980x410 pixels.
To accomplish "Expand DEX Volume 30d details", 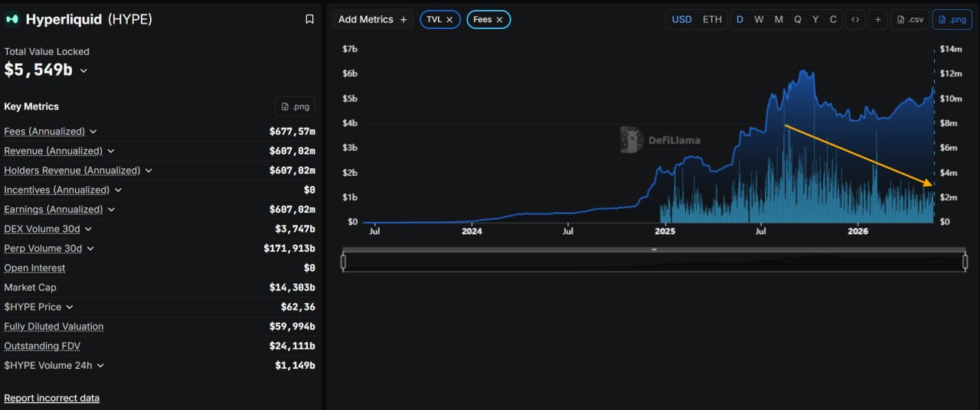I will [88, 229].
